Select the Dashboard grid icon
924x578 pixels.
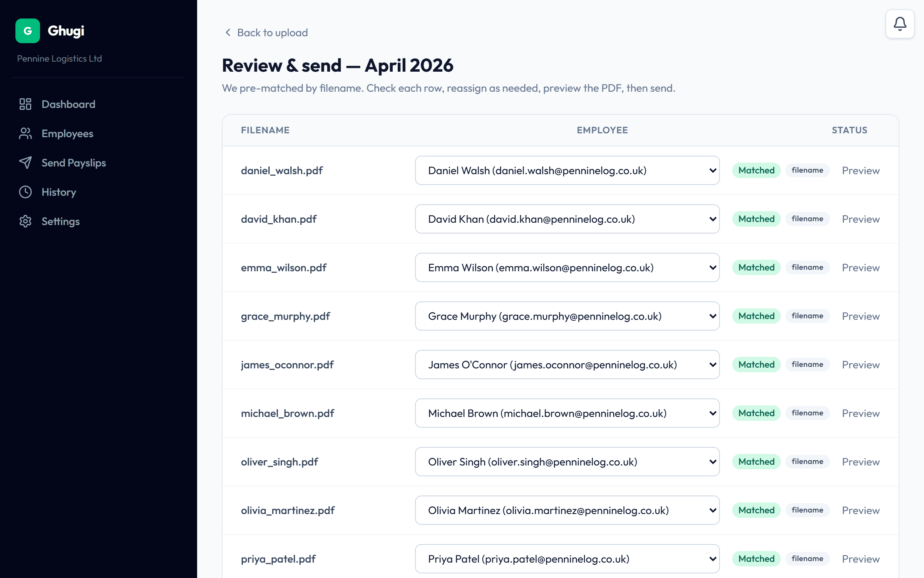pyautogui.click(x=25, y=104)
